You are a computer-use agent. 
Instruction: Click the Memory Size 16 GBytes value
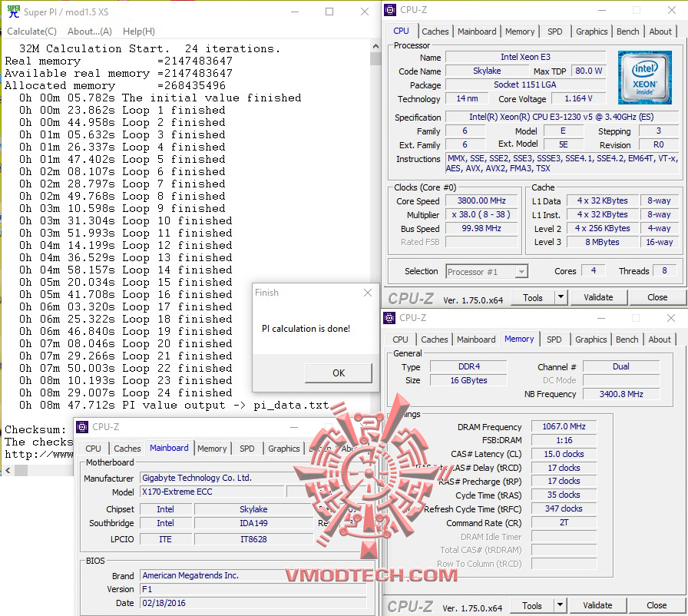[x=468, y=380]
